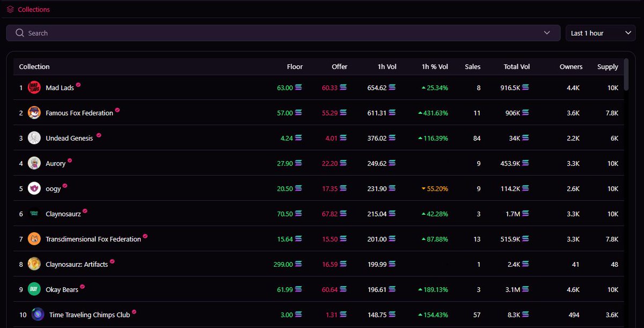Click Aurory floor price 27.90

coord(285,163)
